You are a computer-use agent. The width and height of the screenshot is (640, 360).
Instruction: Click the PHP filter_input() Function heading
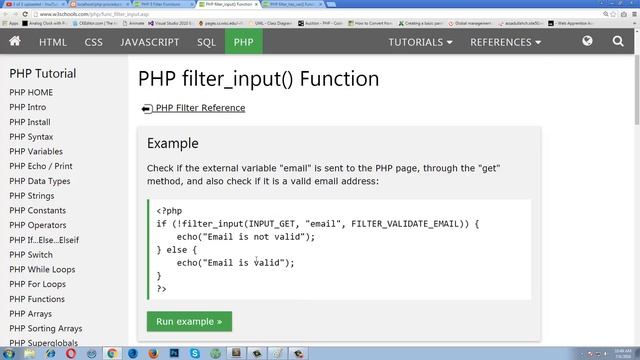(258, 78)
